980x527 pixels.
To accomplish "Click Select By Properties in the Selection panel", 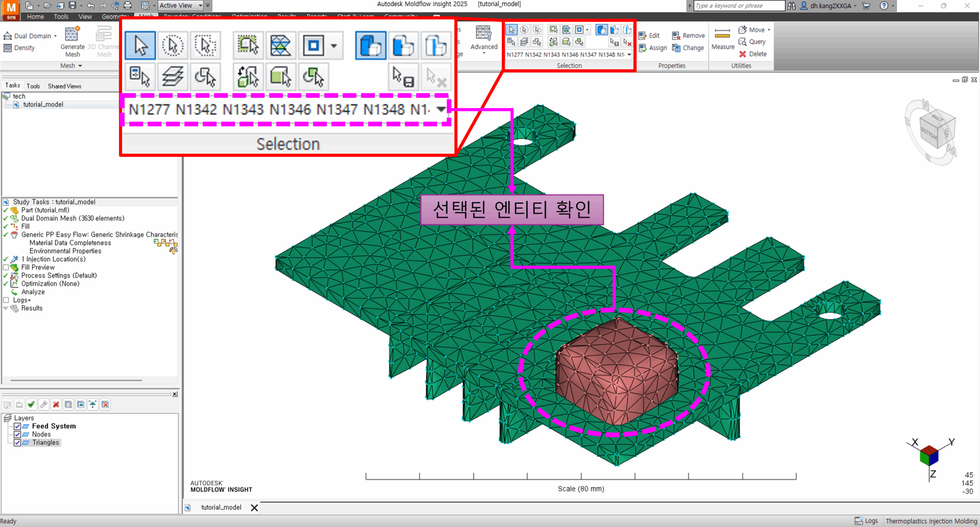I will pyautogui.click(x=511, y=42).
